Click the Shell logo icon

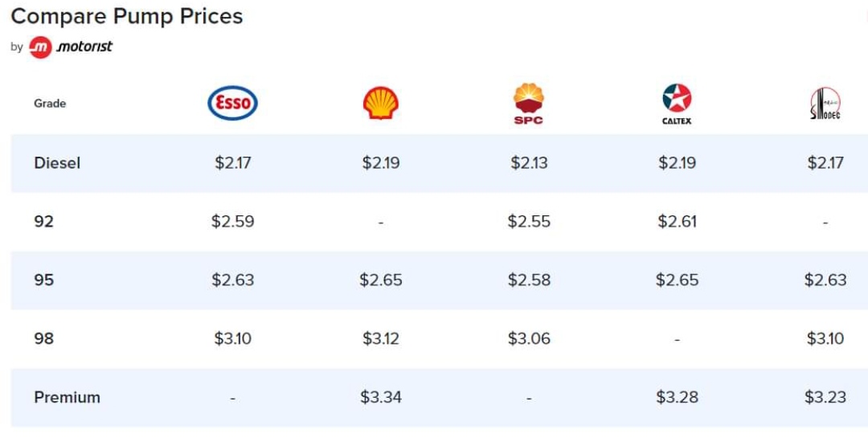click(381, 103)
